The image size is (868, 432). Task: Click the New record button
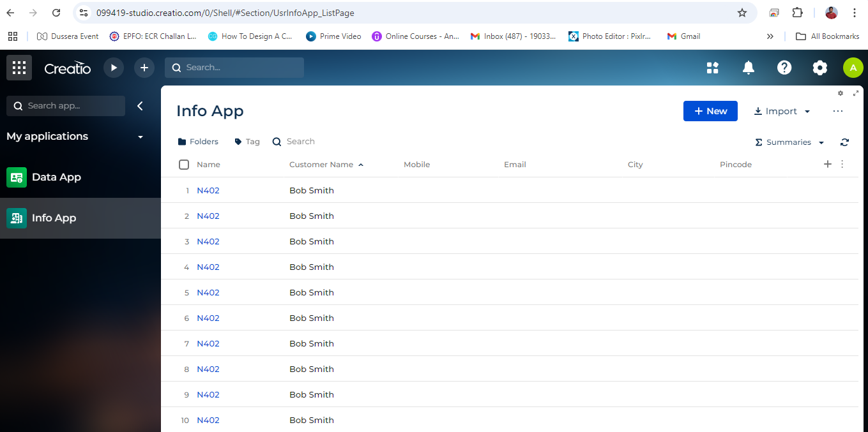[x=710, y=111]
